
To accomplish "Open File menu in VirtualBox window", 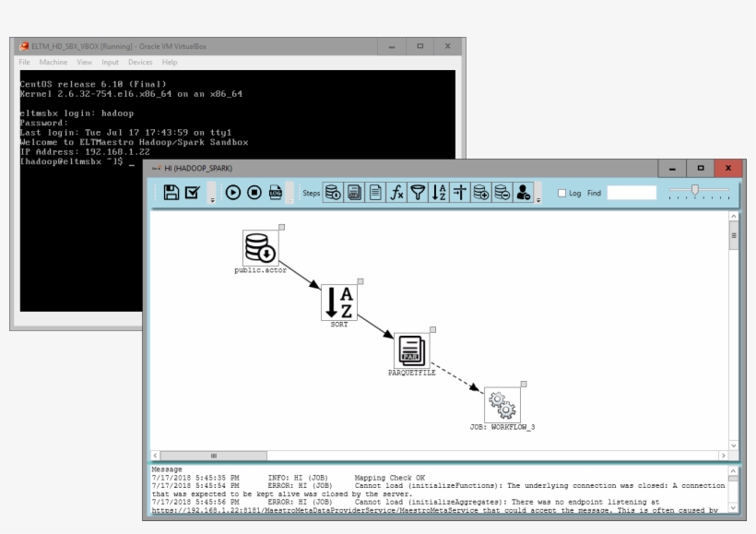I will 24,62.
